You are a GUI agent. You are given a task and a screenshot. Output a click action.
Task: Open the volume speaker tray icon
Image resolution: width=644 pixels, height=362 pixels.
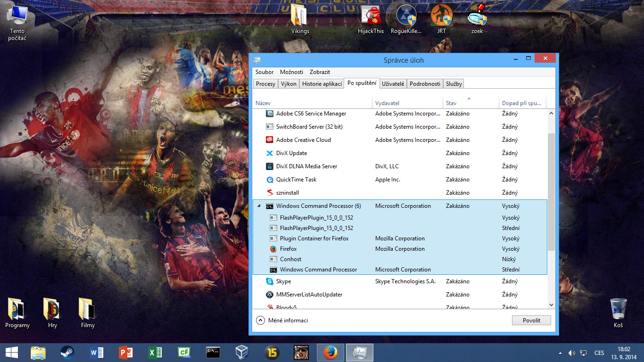coord(572,353)
